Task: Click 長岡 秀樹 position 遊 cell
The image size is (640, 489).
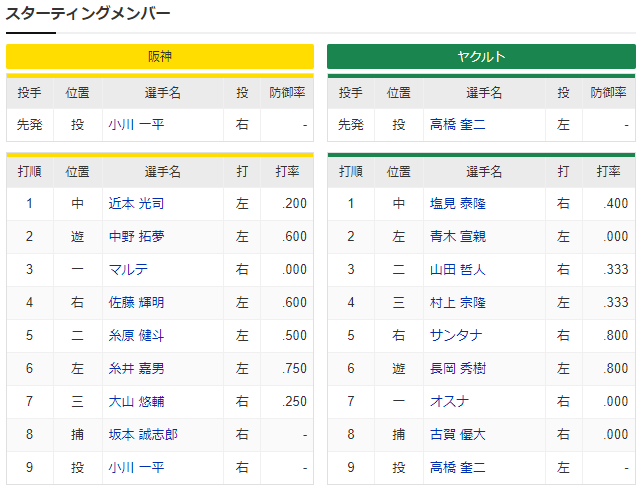Action: (x=399, y=369)
